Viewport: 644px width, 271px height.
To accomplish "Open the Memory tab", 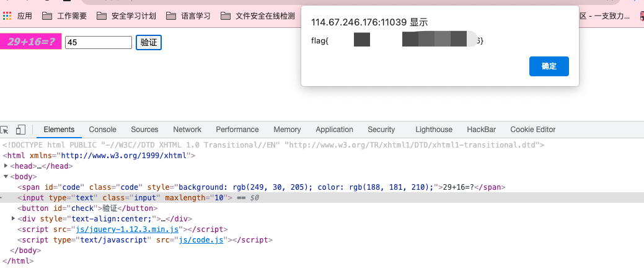I will (287, 130).
